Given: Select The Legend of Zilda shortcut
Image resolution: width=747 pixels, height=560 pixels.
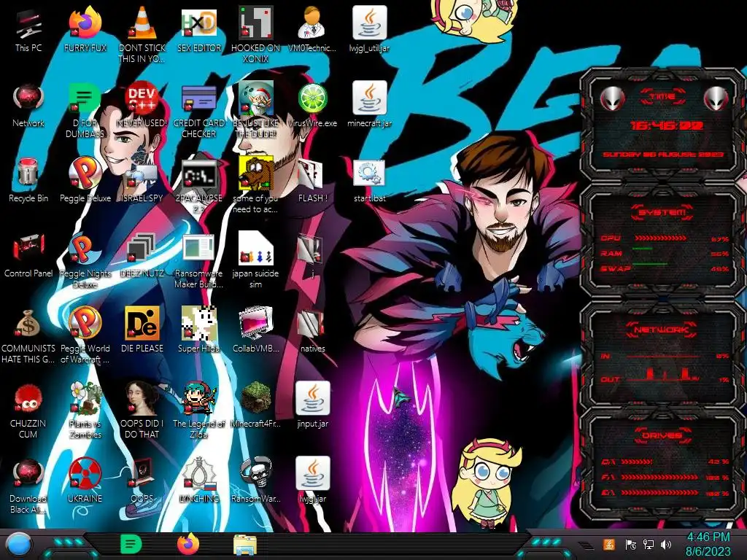Looking at the screenshot, I should (199, 398).
